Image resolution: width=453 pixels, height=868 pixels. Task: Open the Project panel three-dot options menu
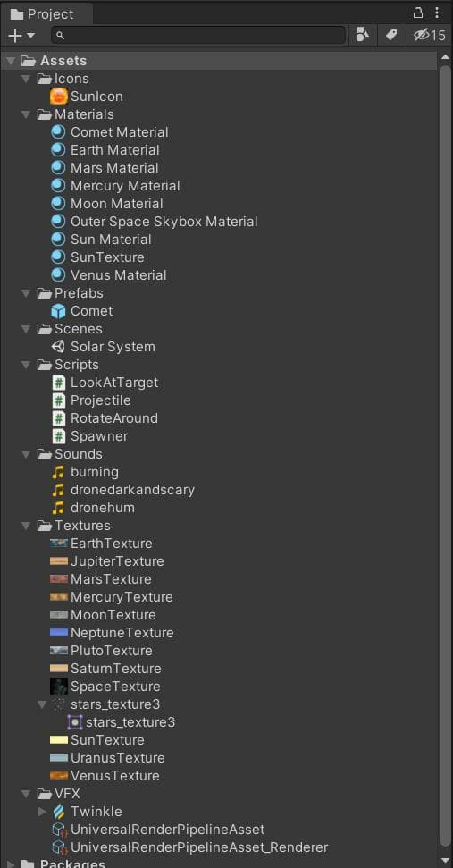click(x=437, y=13)
